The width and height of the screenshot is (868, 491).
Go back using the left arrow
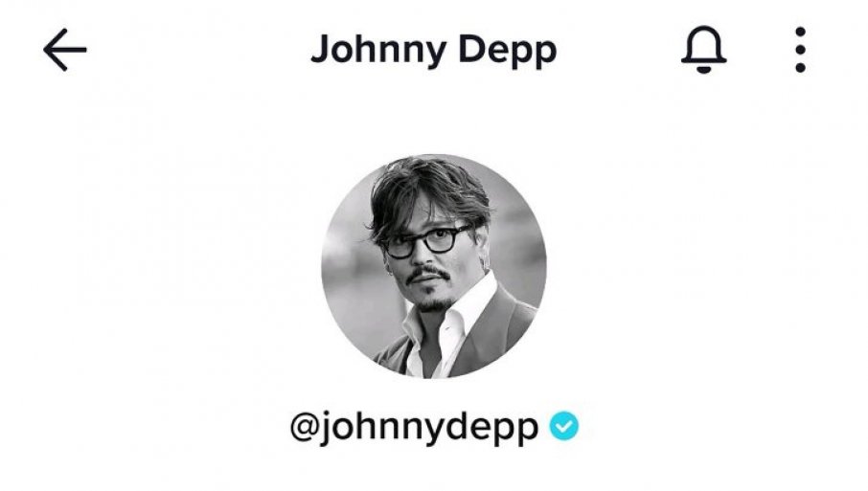point(65,50)
